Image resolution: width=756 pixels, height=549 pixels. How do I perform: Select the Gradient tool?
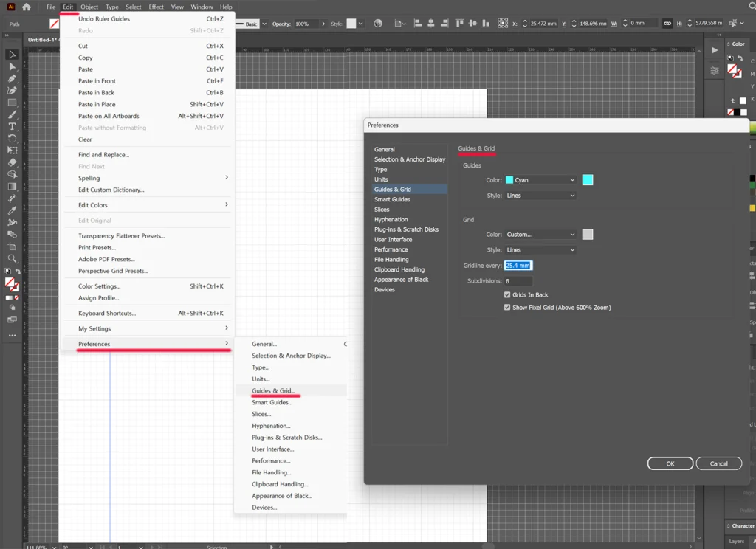tap(12, 187)
